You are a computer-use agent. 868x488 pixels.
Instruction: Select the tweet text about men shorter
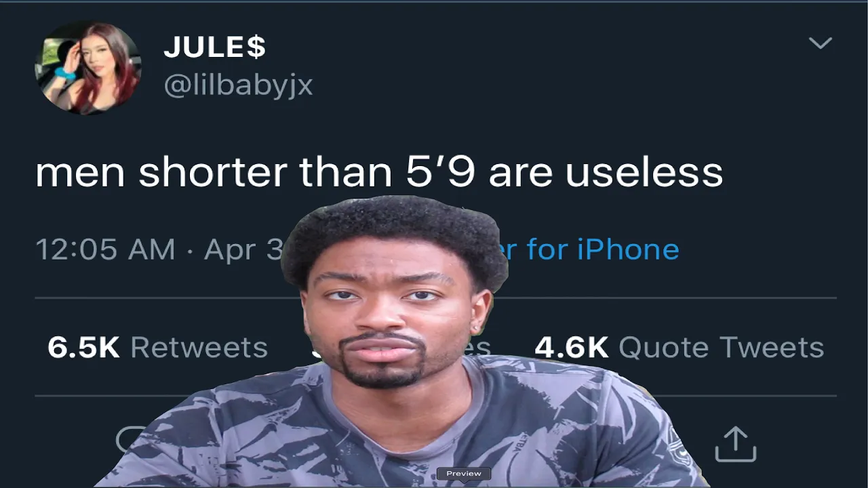click(x=379, y=172)
